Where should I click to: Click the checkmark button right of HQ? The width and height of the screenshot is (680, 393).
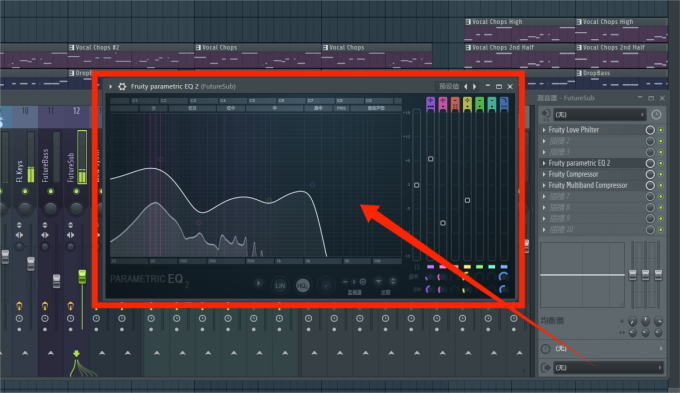(326, 285)
